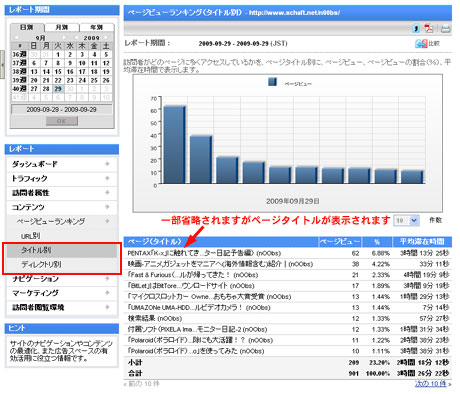Sort by 平均滞在時間 column header
Screen dimensions: 460x394
pos(422,241)
